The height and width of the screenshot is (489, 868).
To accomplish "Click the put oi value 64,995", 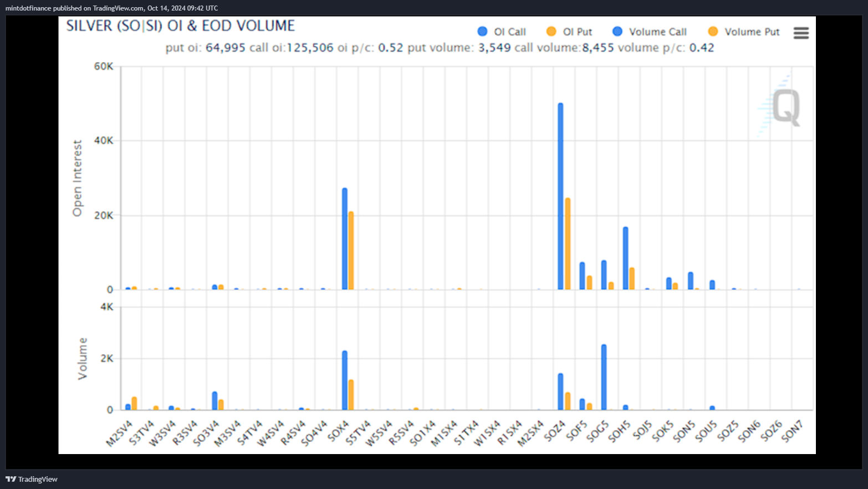I will [x=226, y=48].
